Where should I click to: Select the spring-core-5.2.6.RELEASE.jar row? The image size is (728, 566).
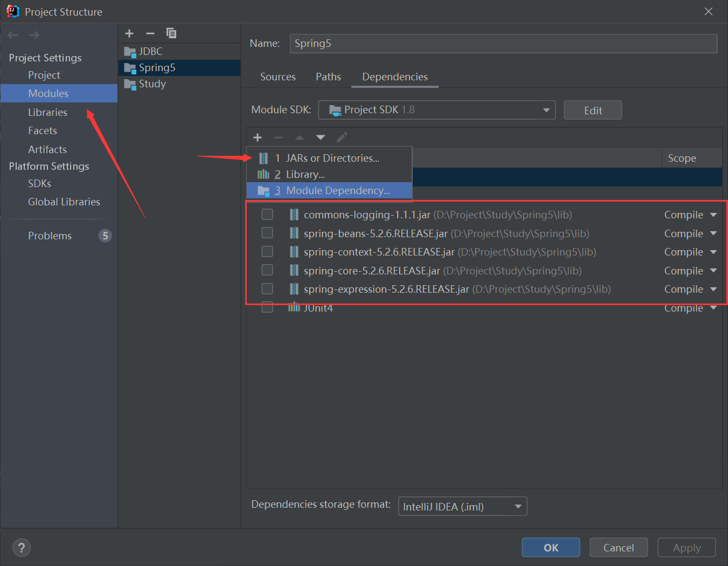(x=484, y=271)
